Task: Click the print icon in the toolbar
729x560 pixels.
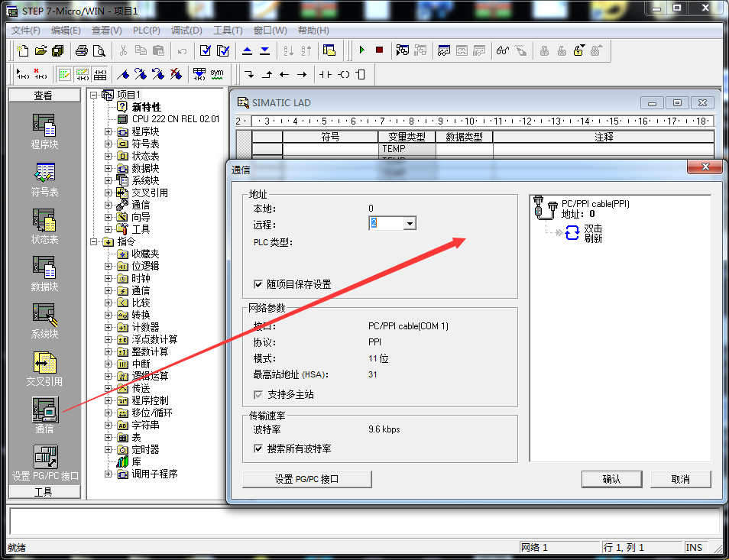Action: click(83, 50)
